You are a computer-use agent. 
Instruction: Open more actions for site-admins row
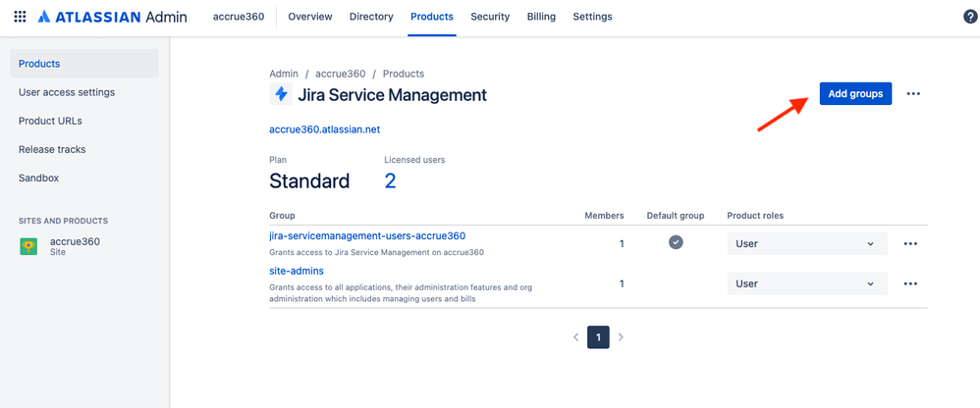[910, 283]
